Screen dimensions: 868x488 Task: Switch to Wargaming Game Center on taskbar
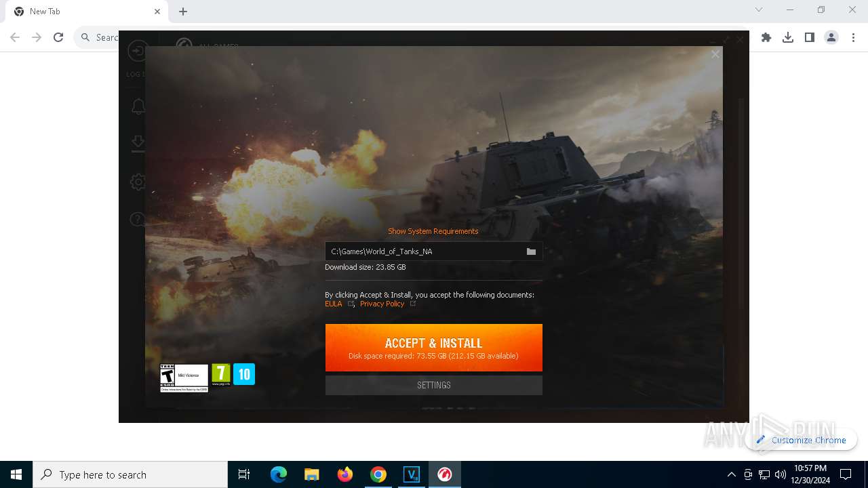[x=445, y=474]
